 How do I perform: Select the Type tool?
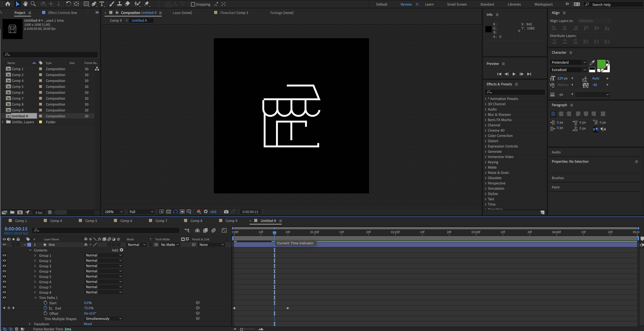point(102,4)
